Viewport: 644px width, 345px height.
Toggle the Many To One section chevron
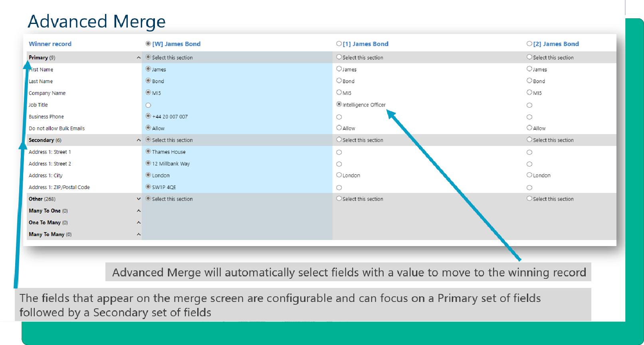point(139,211)
